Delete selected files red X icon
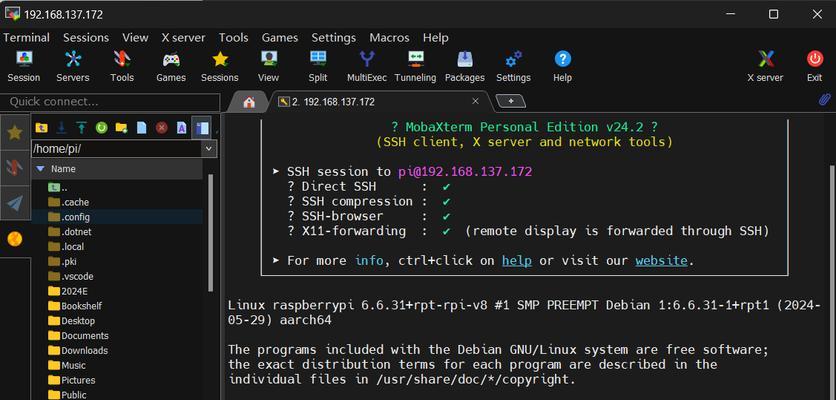 tap(162, 127)
